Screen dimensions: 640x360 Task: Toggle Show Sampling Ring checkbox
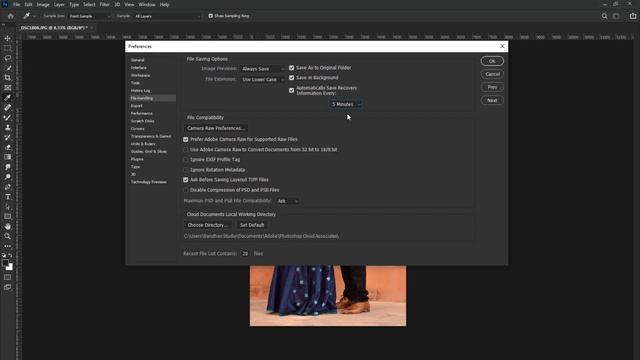tap(211, 16)
